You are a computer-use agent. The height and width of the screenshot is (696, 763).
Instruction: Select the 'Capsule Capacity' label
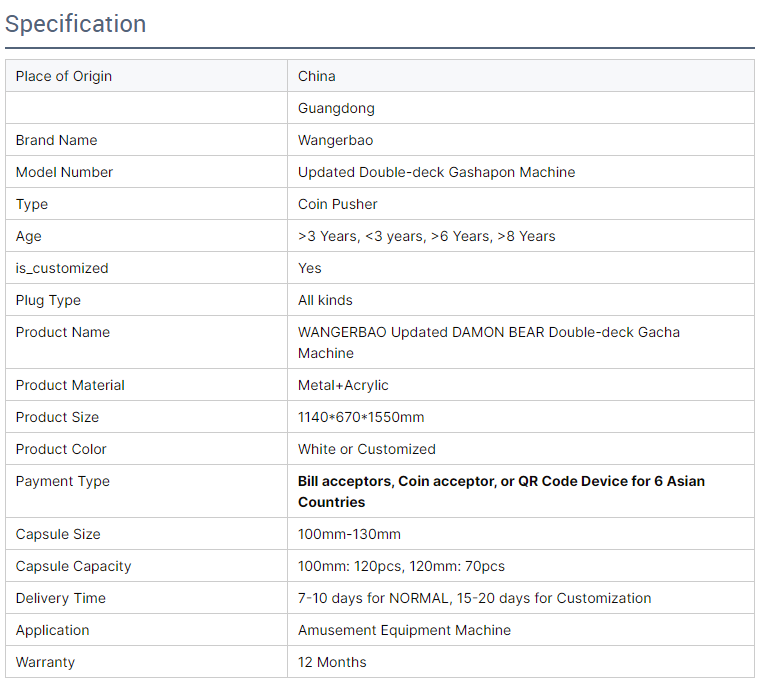(73, 566)
